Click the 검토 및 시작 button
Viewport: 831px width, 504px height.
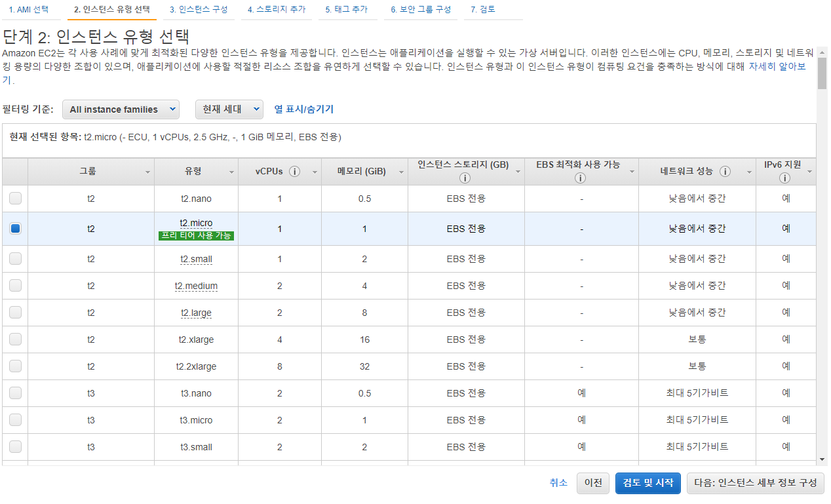648,483
